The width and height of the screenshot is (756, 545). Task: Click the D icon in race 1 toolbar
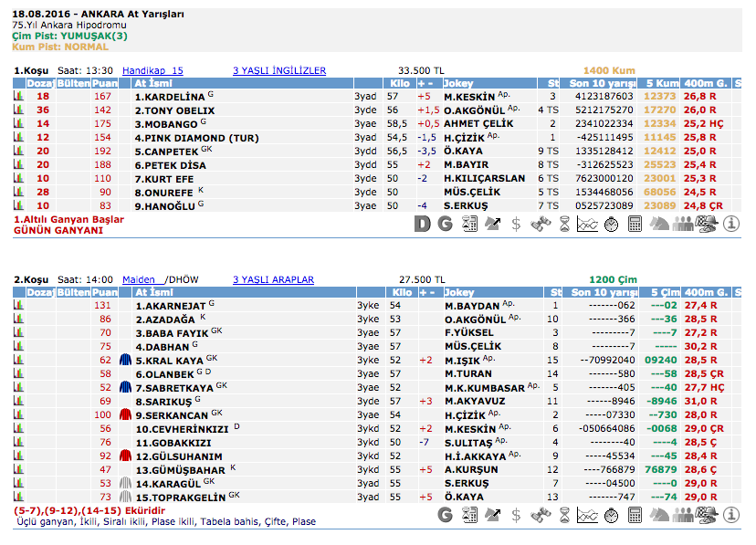[x=421, y=224]
